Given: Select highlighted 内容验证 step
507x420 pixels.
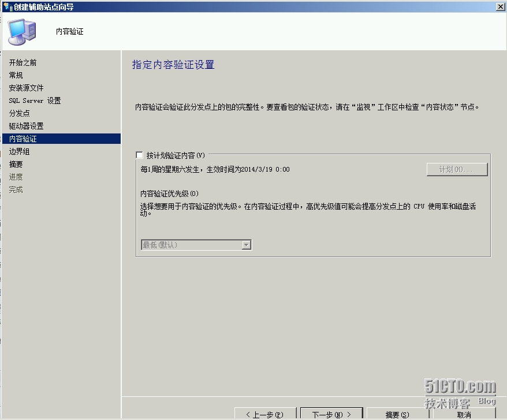Looking at the screenshot, I should (x=61, y=139).
